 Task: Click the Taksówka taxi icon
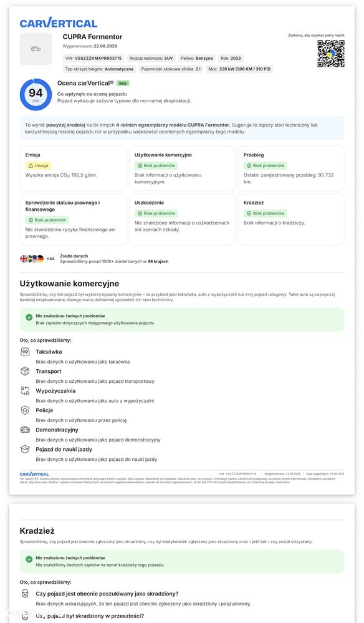25,352
